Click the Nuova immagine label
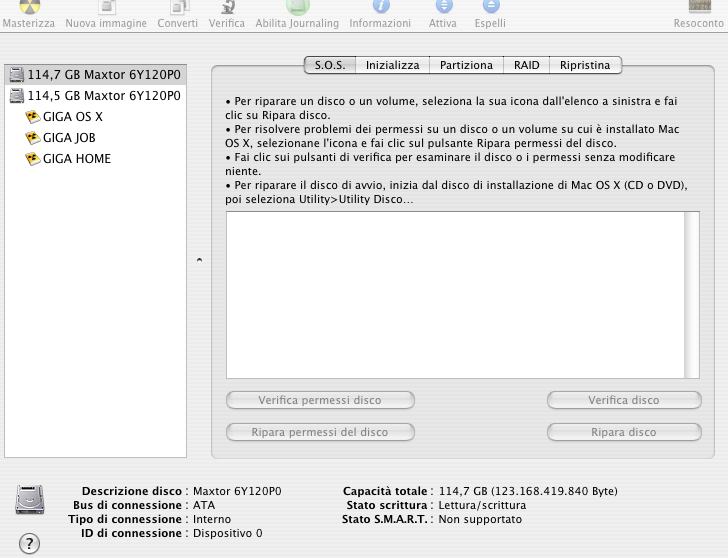The height and width of the screenshot is (558, 728). (106, 23)
